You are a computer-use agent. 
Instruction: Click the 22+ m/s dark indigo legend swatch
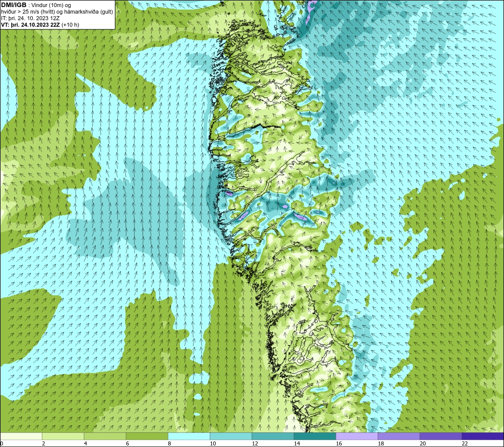point(483,436)
